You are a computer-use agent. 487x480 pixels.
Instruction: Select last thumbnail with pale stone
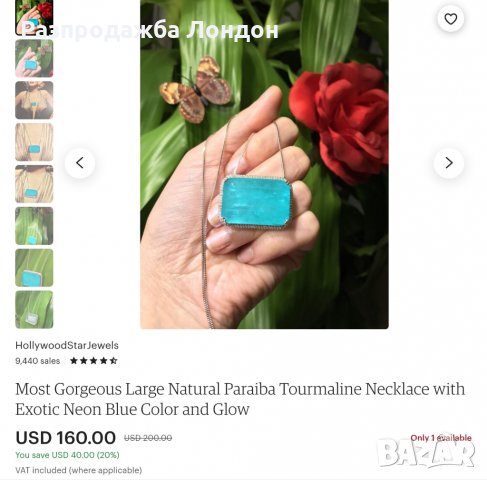[34, 310]
